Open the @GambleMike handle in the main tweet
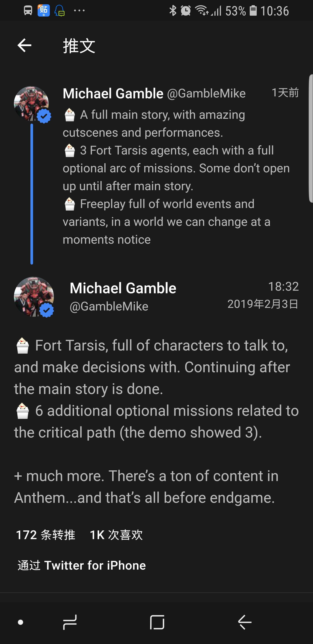Image resolution: width=313 pixels, height=644 pixels. [109, 306]
